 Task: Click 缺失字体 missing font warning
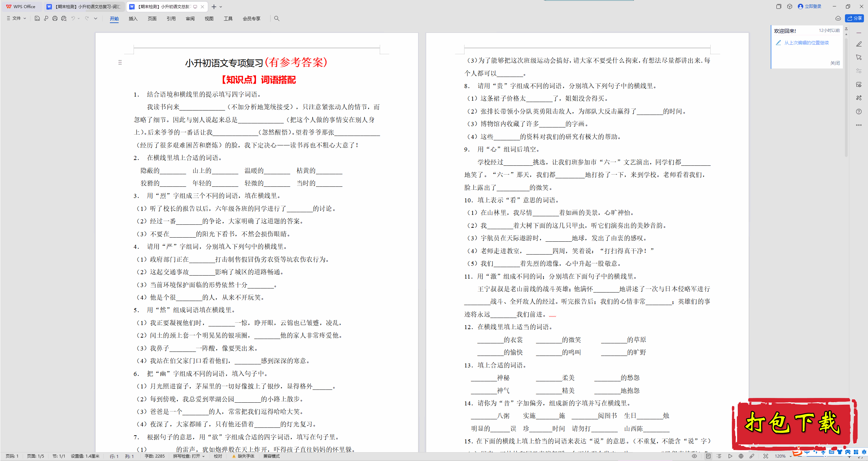point(243,456)
